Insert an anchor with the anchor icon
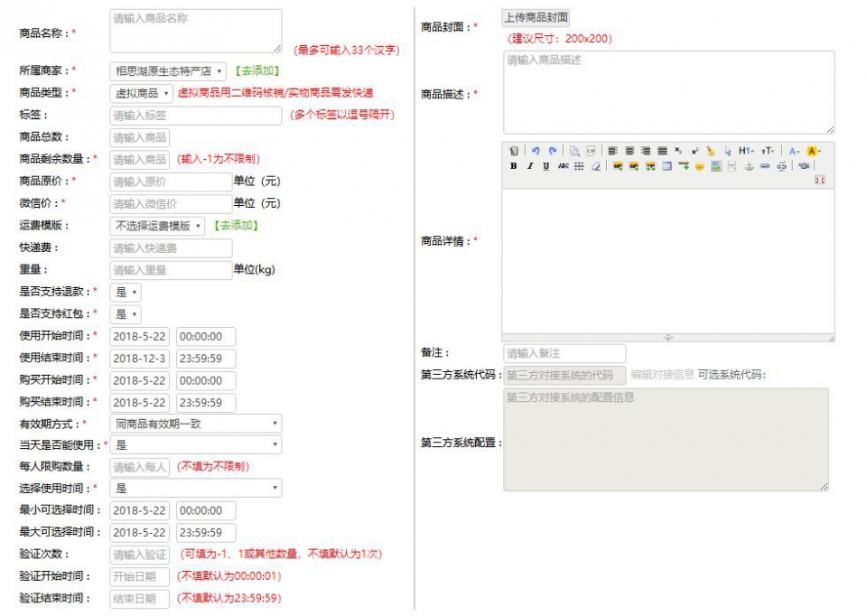The image size is (867, 616). click(x=748, y=166)
